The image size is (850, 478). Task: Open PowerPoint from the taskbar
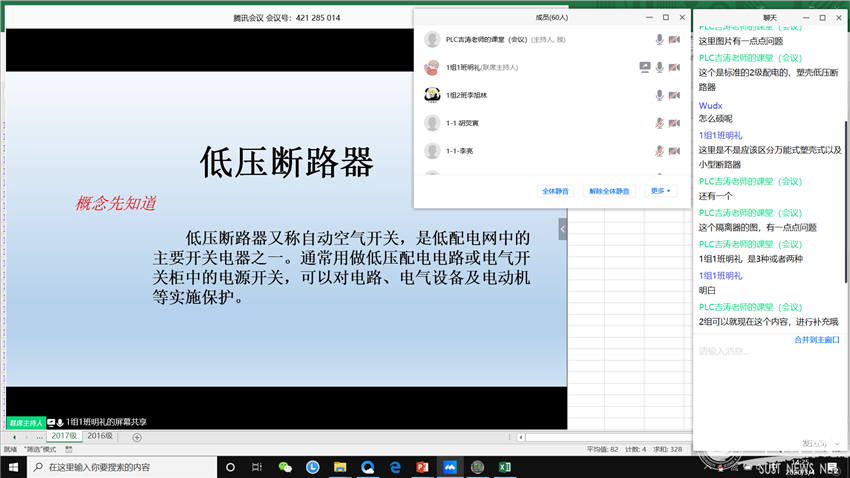(x=422, y=467)
